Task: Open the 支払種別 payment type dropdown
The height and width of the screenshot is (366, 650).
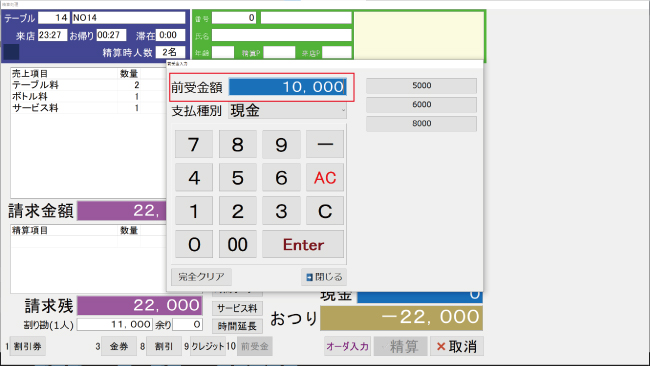Action: click(x=287, y=111)
